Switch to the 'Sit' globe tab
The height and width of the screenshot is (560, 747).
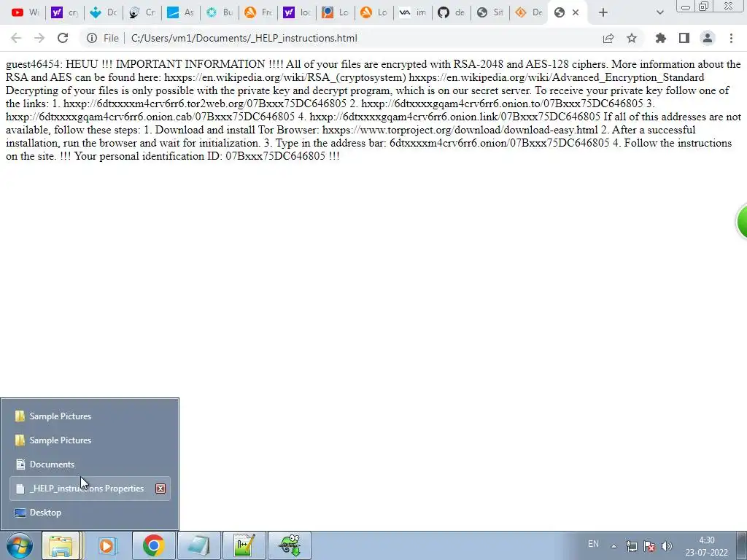click(x=489, y=12)
